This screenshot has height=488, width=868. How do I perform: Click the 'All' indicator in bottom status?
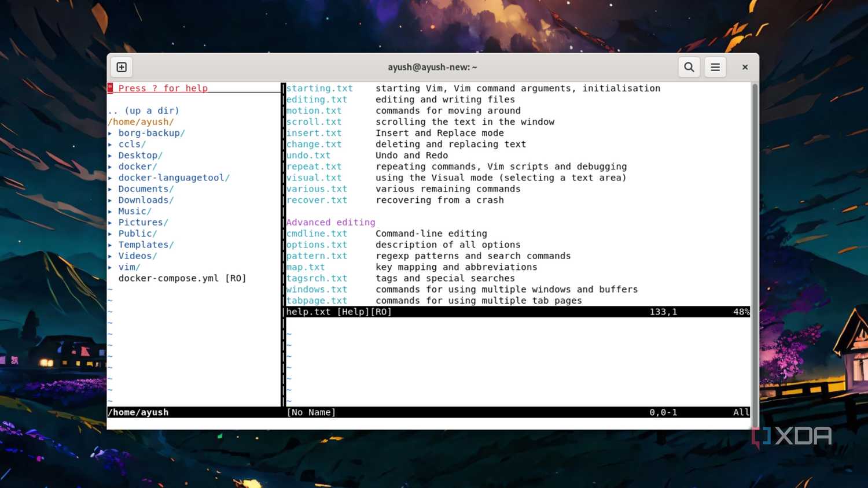(741, 412)
